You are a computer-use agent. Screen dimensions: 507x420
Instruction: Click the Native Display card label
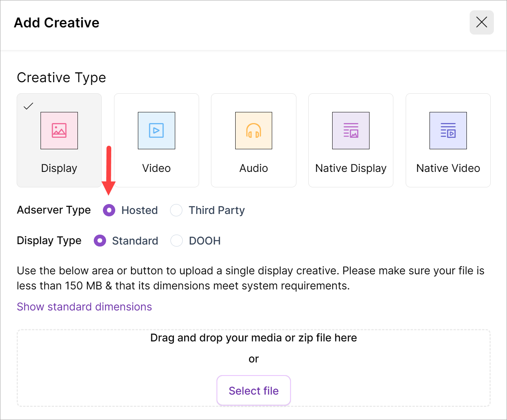click(350, 168)
